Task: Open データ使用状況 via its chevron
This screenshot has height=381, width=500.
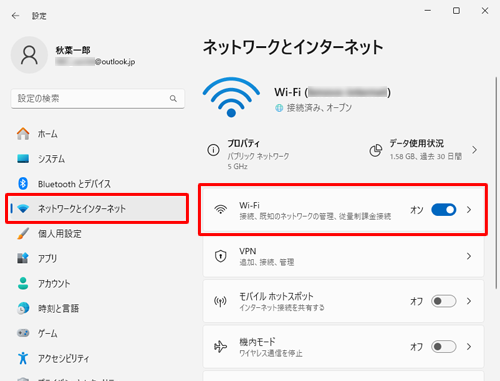Action: click(475, 150)
